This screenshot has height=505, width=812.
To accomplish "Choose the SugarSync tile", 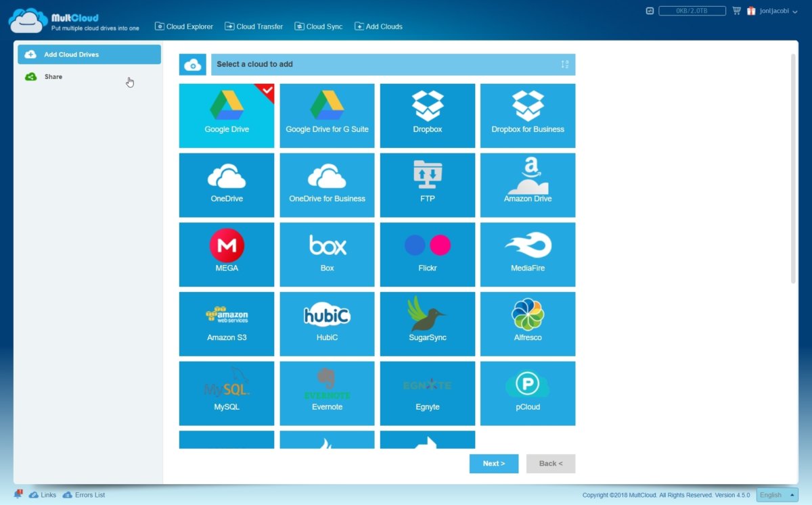I will click(x=428, y=324).
